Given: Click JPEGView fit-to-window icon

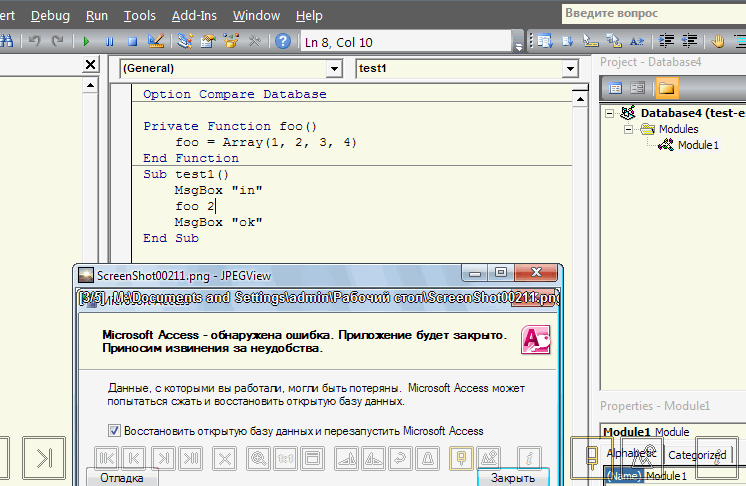Looking at the screenshot, I should click(x=313, y=459).
